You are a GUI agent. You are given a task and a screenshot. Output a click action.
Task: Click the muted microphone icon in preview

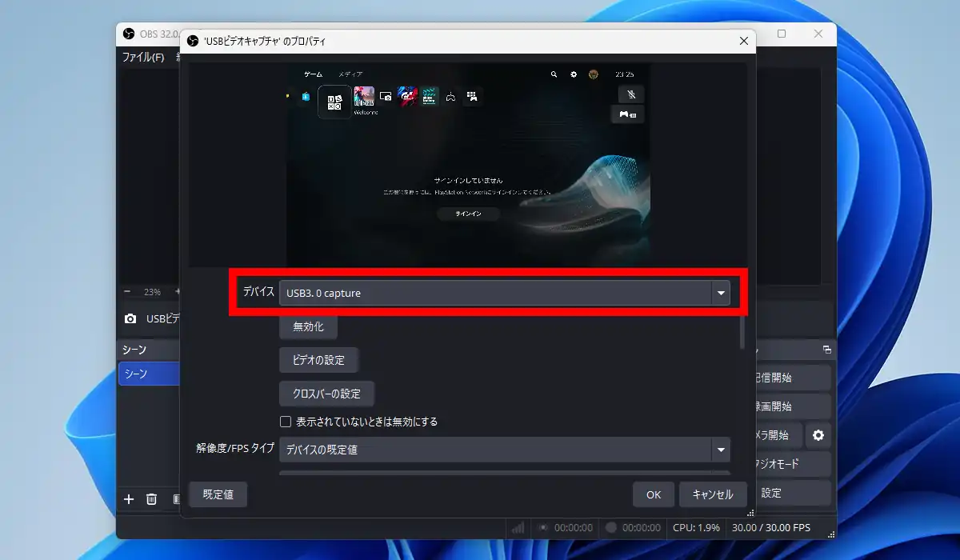coord(630,94)
